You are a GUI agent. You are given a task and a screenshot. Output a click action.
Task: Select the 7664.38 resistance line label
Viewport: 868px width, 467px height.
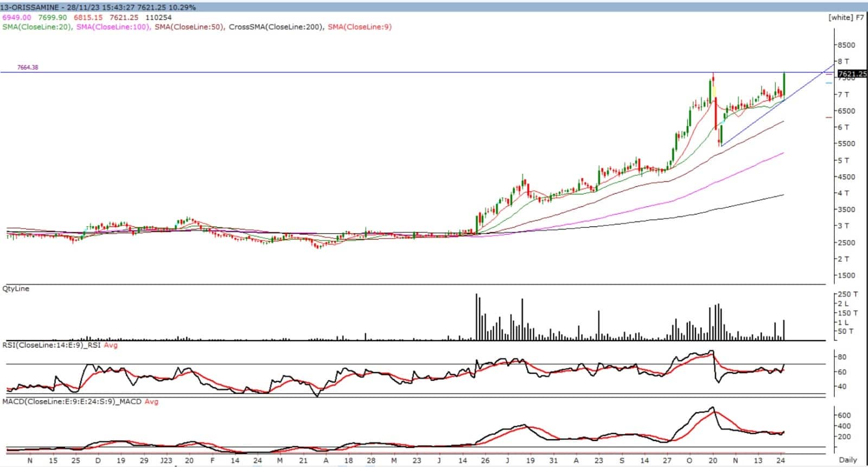click(28, 68)
